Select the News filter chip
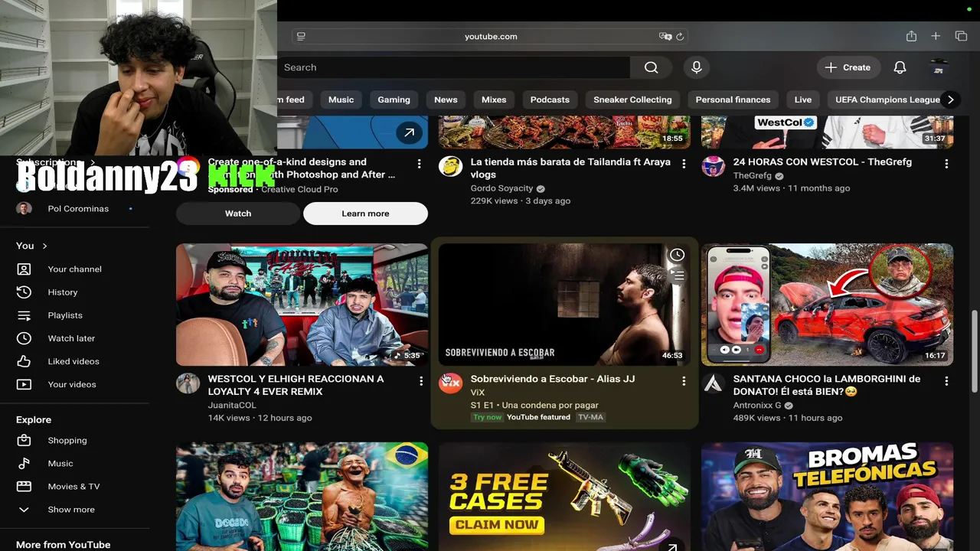The width and height of the screenshot is (980, 551). click(446, 99)
